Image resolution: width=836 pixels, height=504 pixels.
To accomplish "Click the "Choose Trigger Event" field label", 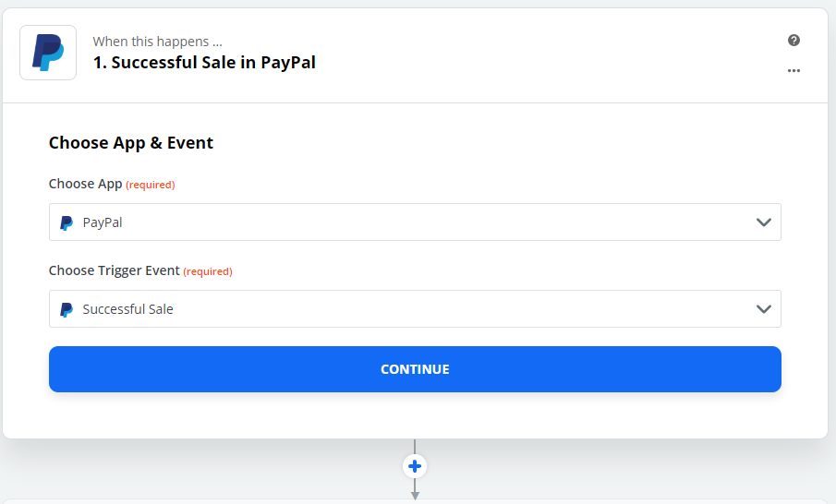I will (x=114, y=270).
